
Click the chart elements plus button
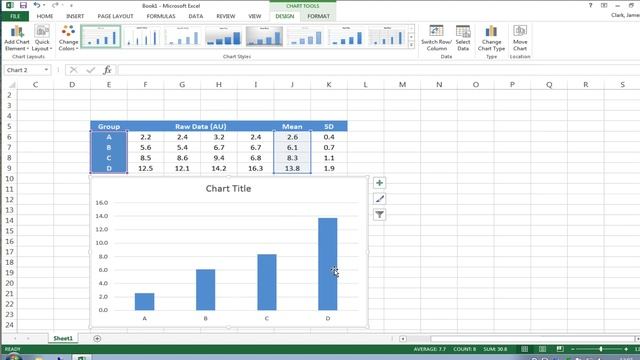click(x=380, y=183)
